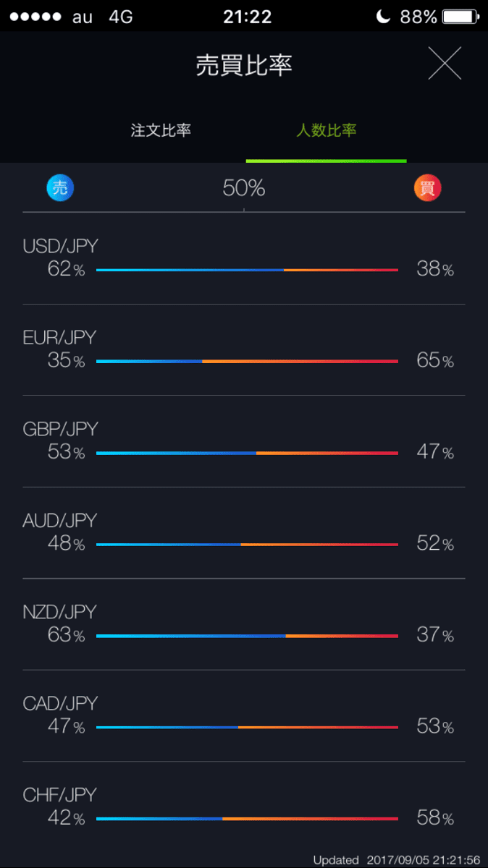Tap EUR/JPY 65% buy percentage
Image resolution: width=488 pixels, height=868 pixels.
[435, 360]
